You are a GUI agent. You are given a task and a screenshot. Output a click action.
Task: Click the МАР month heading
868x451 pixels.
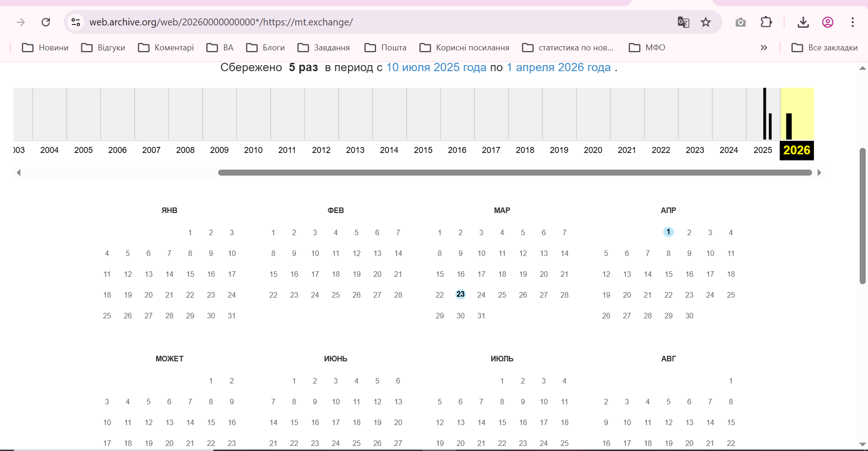click(x=502, y=211)
